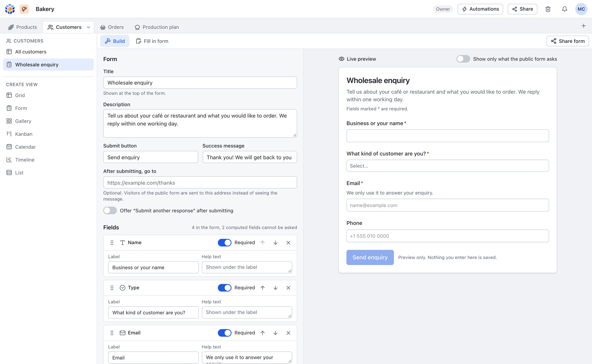Open the Automations panel
Image resolution: width=592 pixels, height=364 pixels.
[480, 9]
